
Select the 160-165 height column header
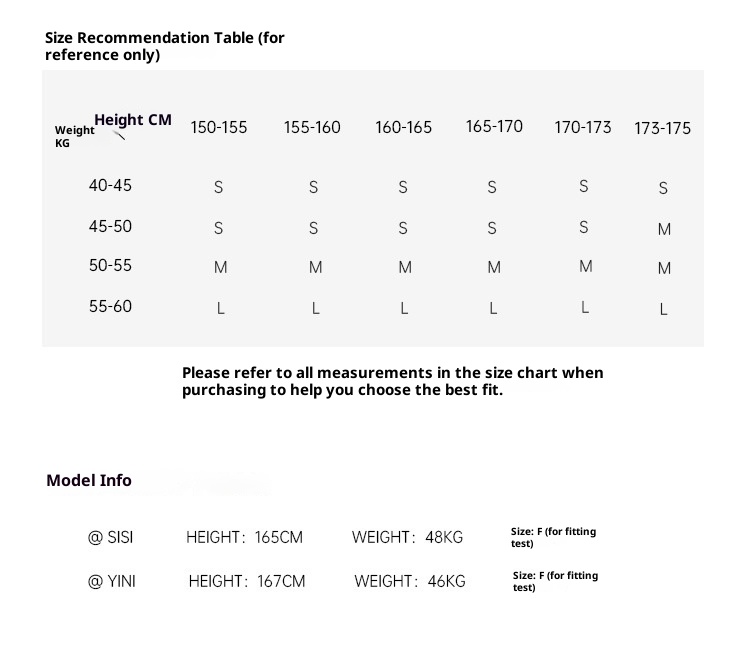[x=404, y=128]
